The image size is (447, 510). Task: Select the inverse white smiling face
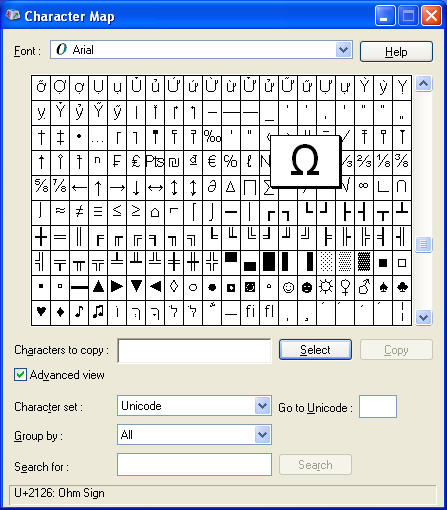(x=307, y=288)
